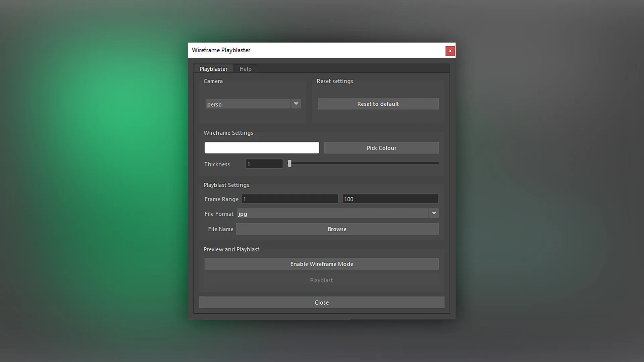Viewport: 644px width, 362px height.
Task: Select persp in the Camera combo box
Action: tap(248, 104)
